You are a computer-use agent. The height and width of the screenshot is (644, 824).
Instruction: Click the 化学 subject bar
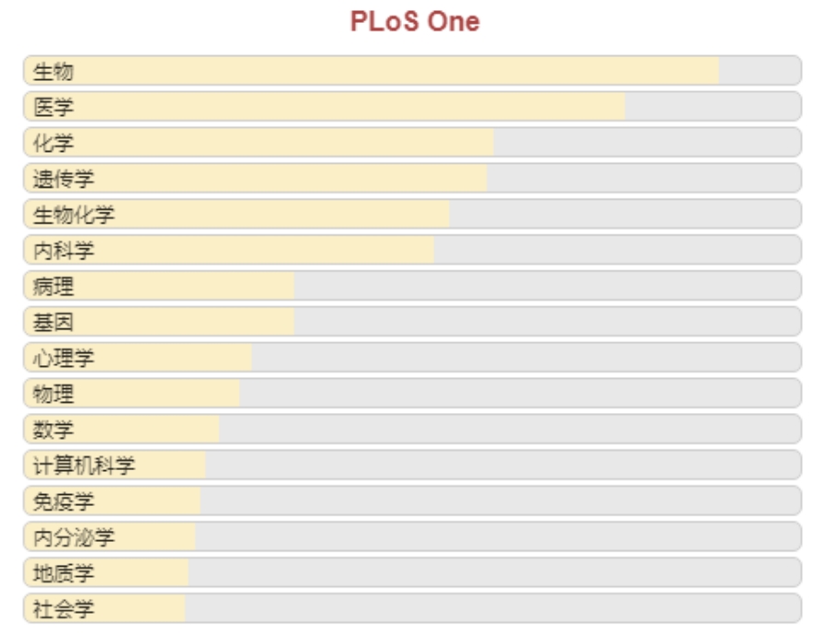point(413,142)
